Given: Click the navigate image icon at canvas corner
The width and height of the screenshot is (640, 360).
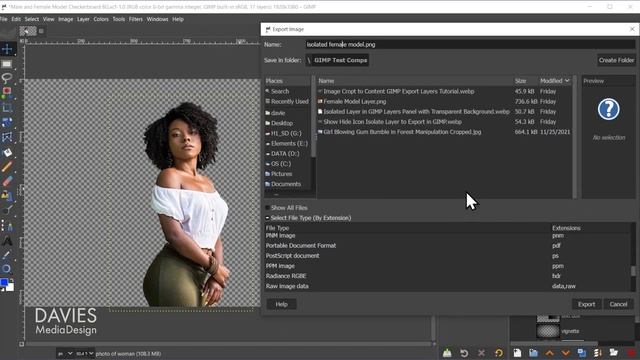Looking at the screenshot, I should coord(435,344).
